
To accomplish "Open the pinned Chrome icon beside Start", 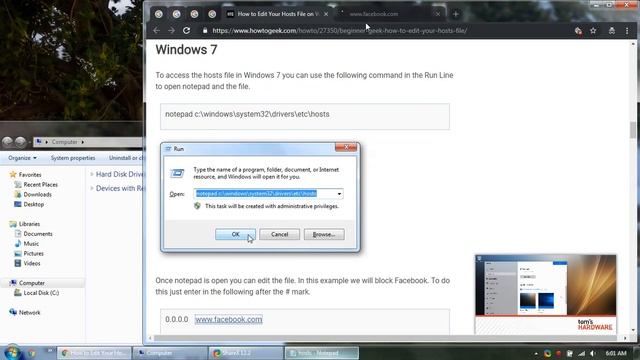I will click(31, 353).
